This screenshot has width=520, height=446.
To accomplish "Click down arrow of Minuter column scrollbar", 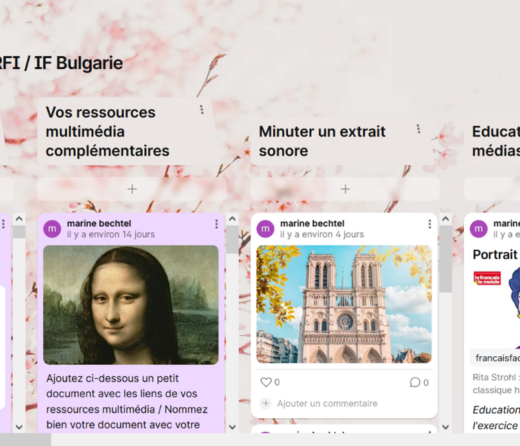I will (446, 427).
